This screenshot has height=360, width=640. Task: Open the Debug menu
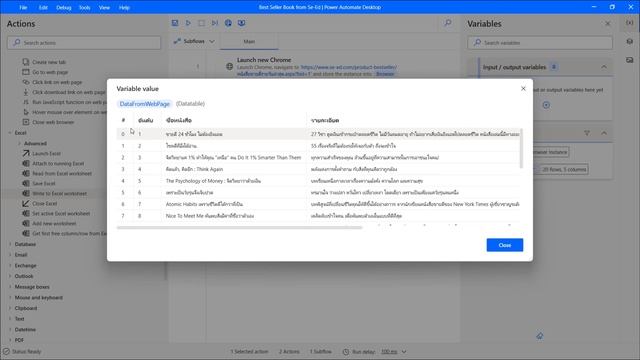pyautogui.click(x=64, y=7)
